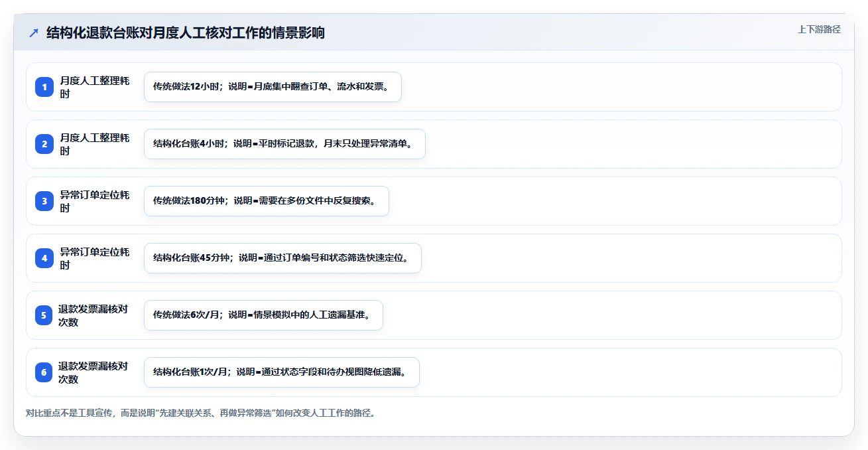This screenshot has width=868, height=450.
Task: Click the arrow icon beside the card title
Action: tap(34, 33)
